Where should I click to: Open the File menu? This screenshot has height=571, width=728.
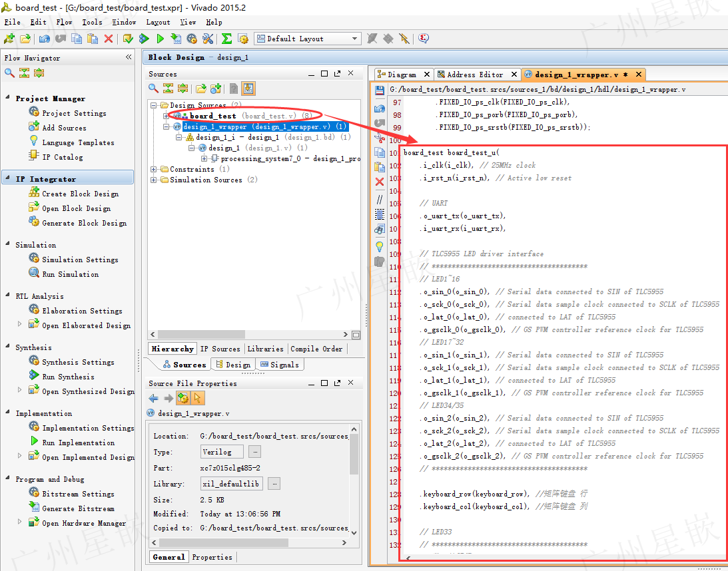12,22
